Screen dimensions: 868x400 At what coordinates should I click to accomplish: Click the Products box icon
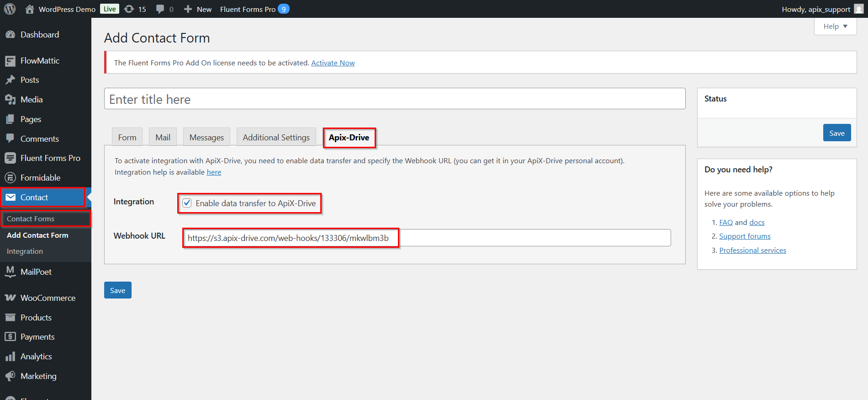(x=10, y=317)
